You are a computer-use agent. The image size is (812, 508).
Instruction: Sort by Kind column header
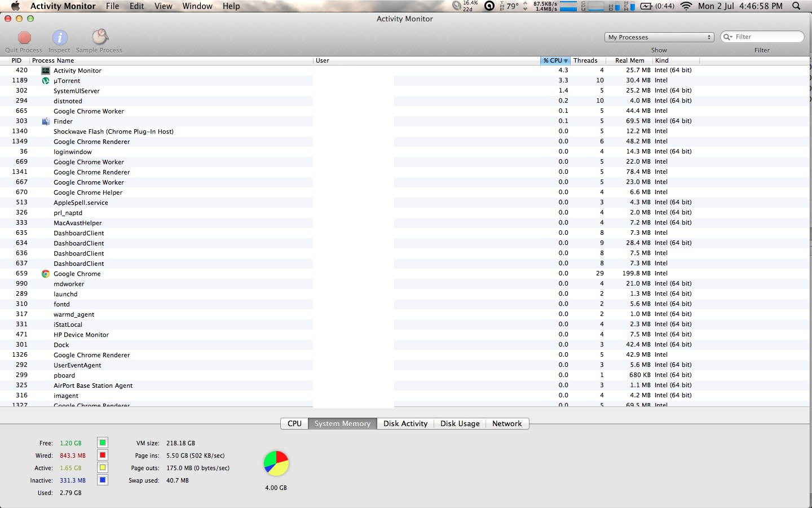pyautogui.click(x=676, y=60)
